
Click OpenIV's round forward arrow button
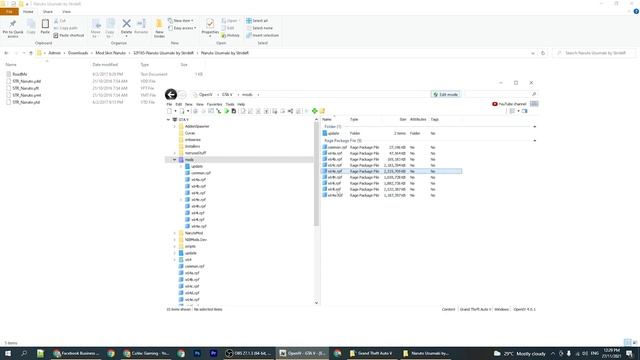[182, 95]
